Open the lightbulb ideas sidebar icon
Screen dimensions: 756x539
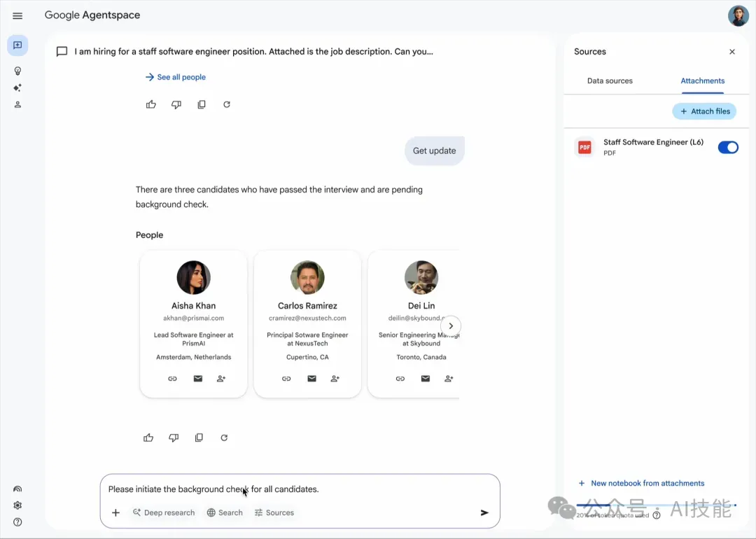pyautogui.click(x=17, y=71)
